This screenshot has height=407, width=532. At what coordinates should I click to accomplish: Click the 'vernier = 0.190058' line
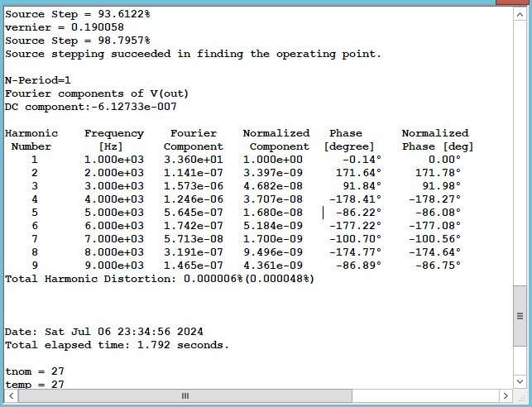[65, 27]
